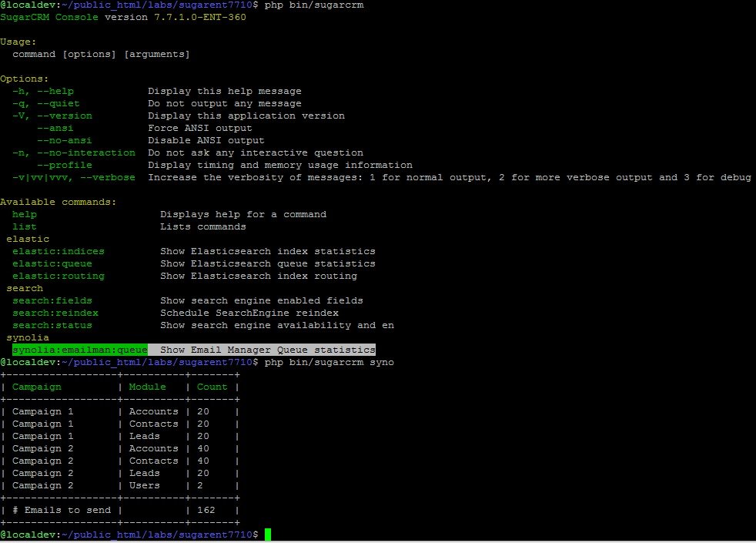Click 'Schedule SearchEngine reindex' description
Image resolution: width=756 pixels, height=543 pixels.
[249, 313]
